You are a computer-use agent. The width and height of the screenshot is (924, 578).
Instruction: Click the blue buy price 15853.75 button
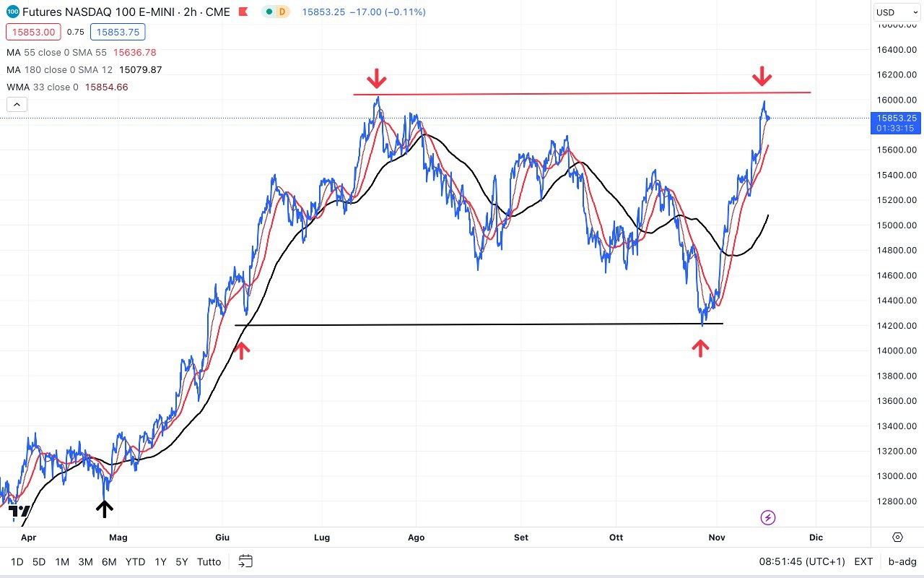118,32
